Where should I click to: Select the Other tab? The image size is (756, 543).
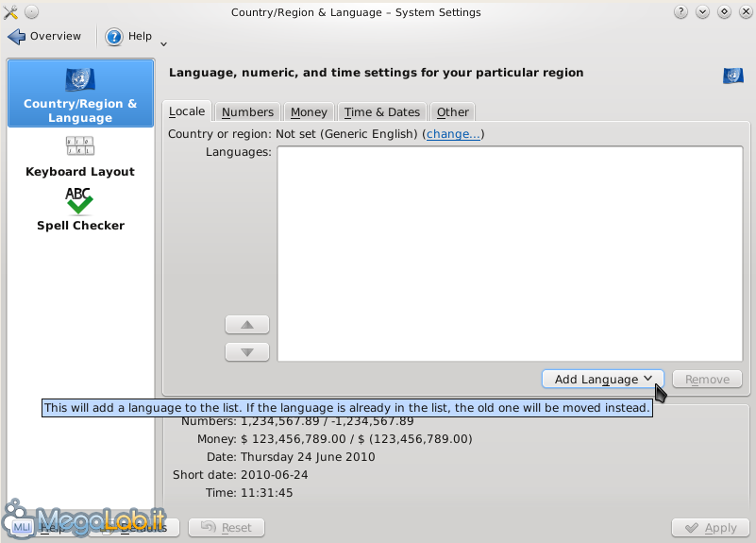[452, 111]
